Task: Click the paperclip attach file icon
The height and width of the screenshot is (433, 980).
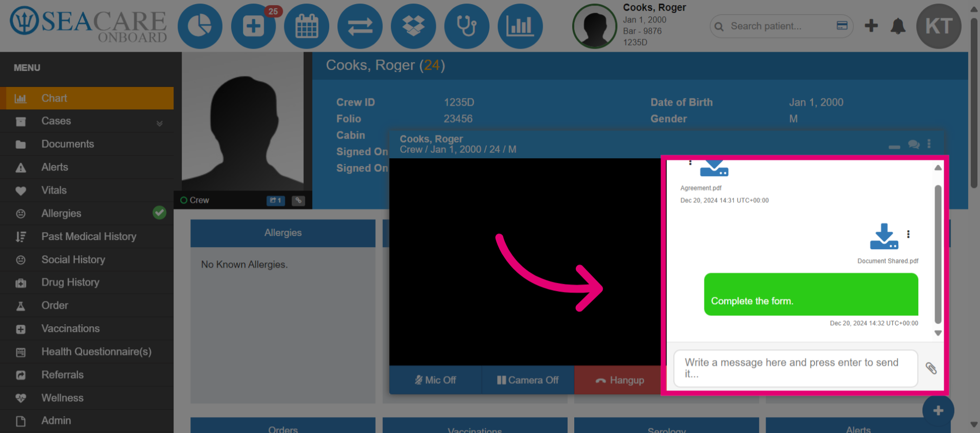Action: point(931,368)
